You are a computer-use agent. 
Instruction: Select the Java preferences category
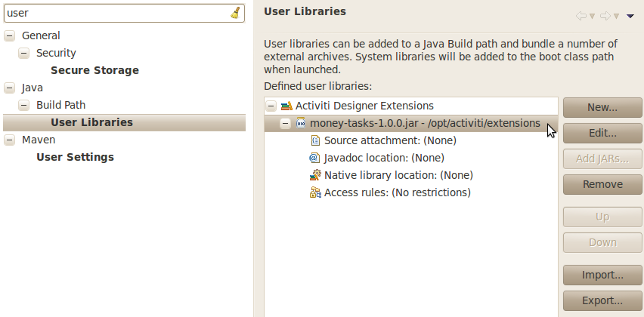pos(32,88)
